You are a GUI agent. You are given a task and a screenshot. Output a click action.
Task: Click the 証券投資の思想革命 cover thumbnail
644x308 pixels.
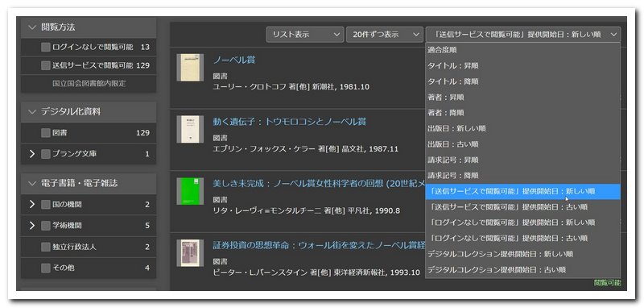(x=190, y=253)
